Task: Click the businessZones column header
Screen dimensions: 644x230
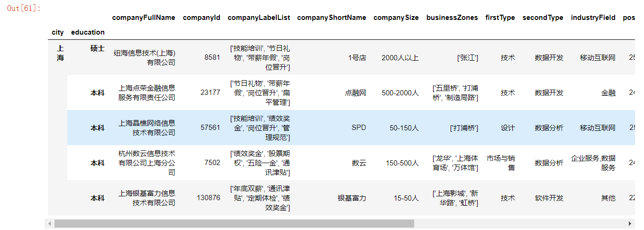Action: 452,18
